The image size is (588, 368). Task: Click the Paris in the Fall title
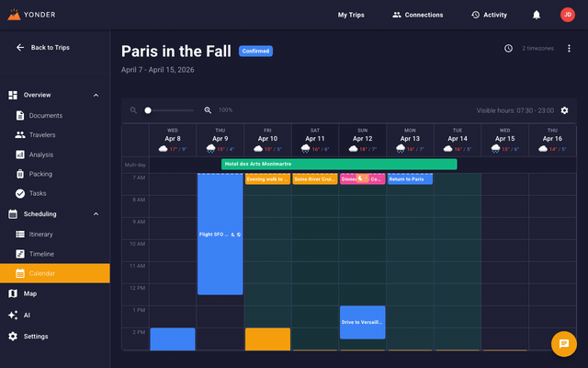point(175,52)
